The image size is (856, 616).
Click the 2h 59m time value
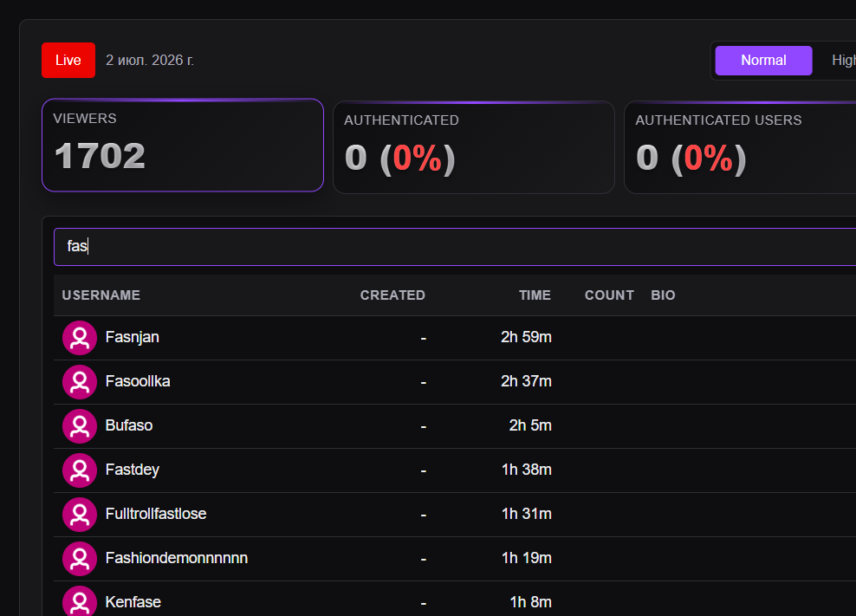point(526,338)
